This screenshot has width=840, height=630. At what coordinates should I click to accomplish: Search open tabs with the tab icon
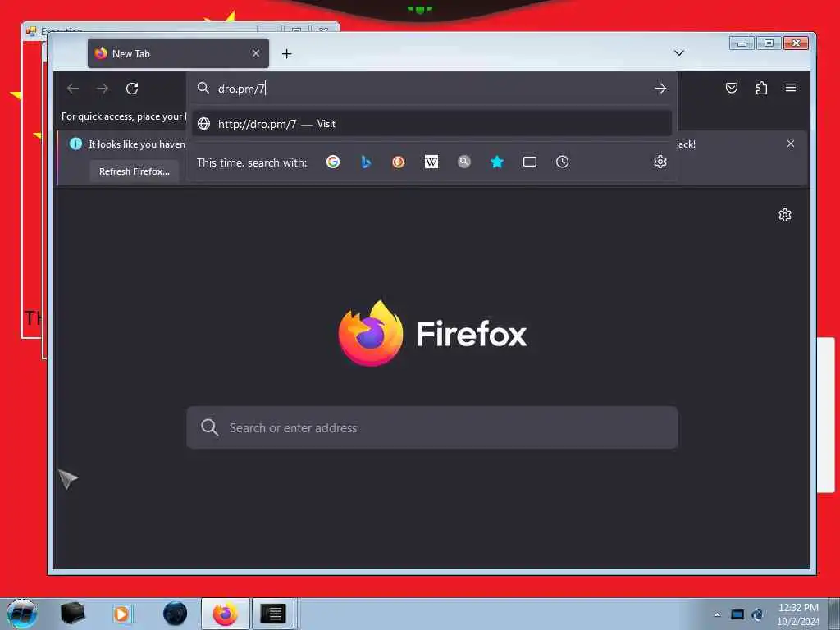[x=530, y=162]
